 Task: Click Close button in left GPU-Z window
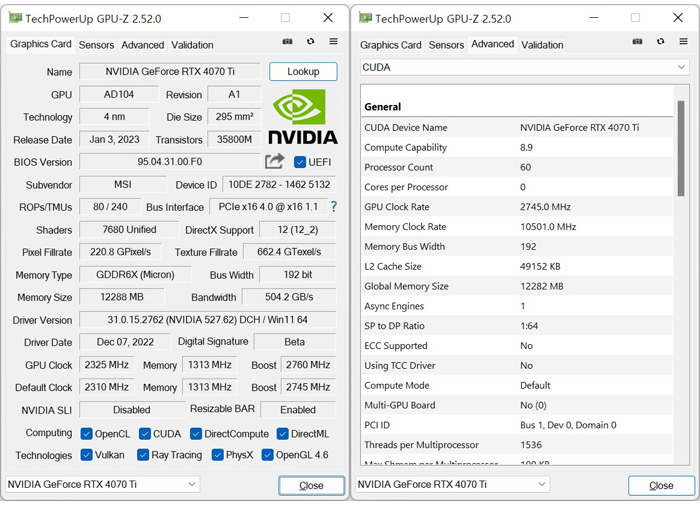(311, 485)
